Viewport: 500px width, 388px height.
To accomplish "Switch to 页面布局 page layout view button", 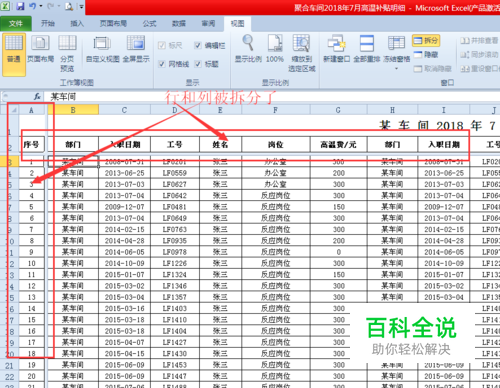I will 40,49.
